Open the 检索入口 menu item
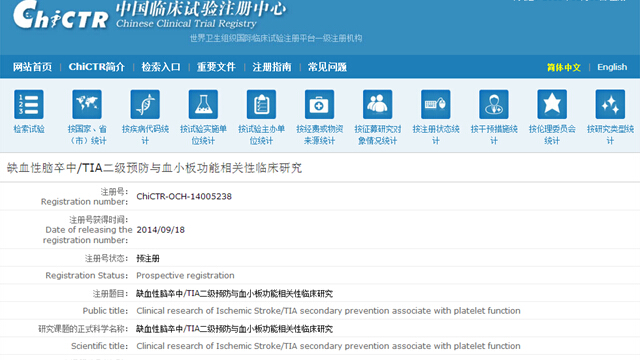Screen dimensions: 640x360 point(161,67)
